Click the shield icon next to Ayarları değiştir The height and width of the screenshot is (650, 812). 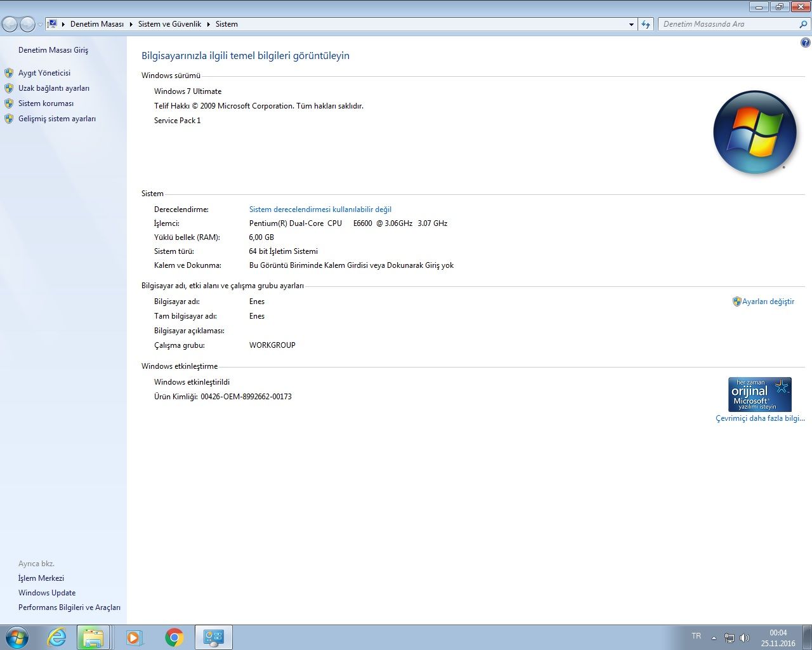coord(737,302)
